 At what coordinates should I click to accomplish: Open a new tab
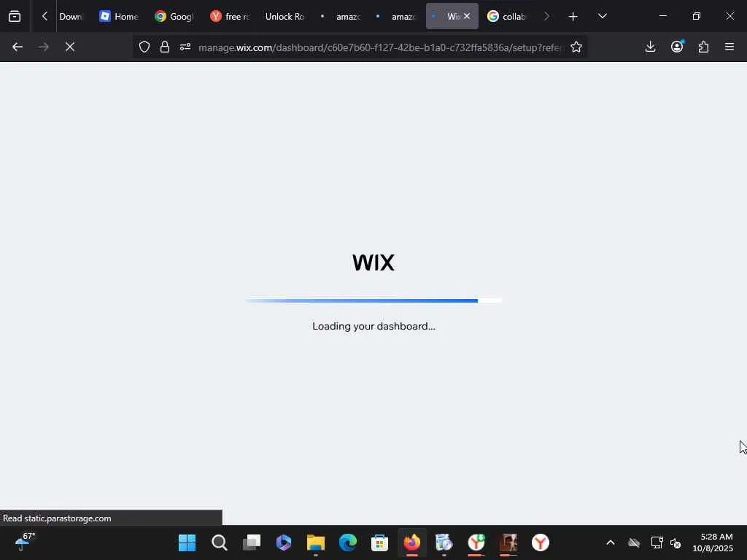pyautogui.click(x=573, y=16)
